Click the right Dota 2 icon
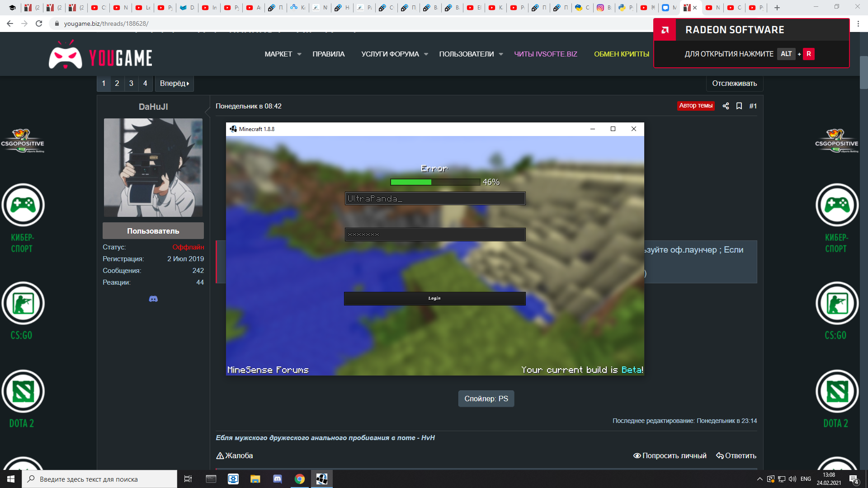868x488 pixels. pos(837,391)
